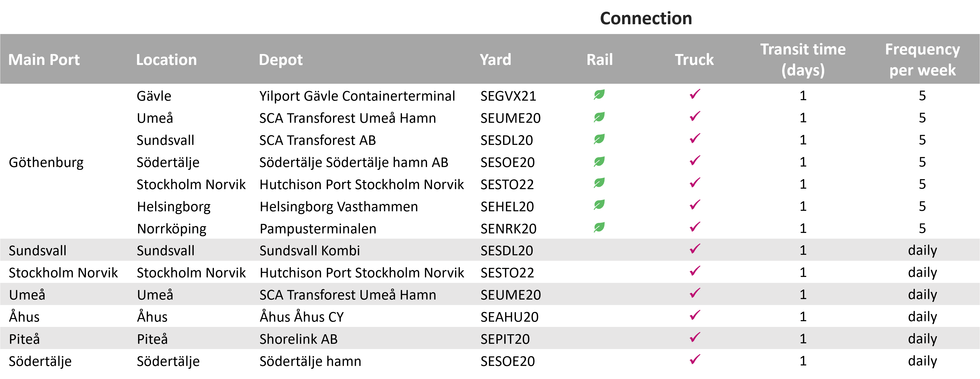This screenshot has width=980, height=379.
Task: Click the Main Port column header
Action: (x=44, y=60)
